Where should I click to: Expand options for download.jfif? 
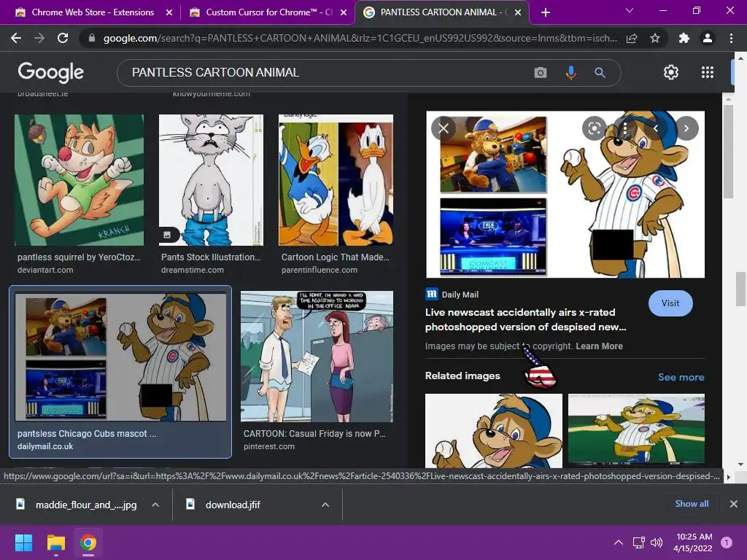click(325, 505)
